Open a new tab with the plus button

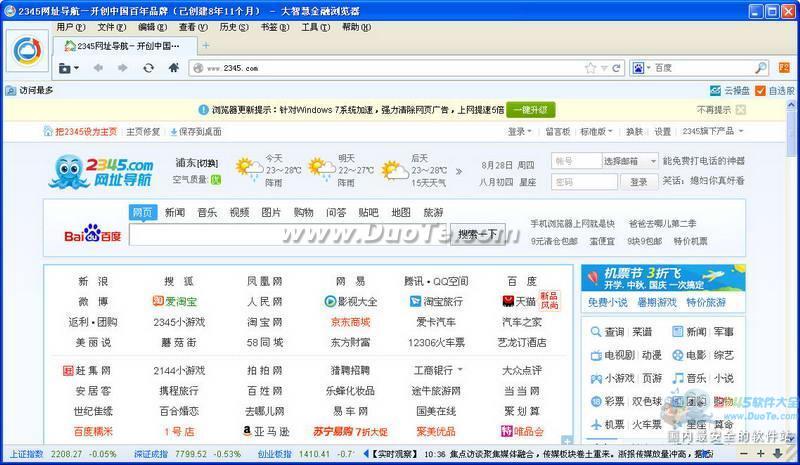tap(206, 45)
